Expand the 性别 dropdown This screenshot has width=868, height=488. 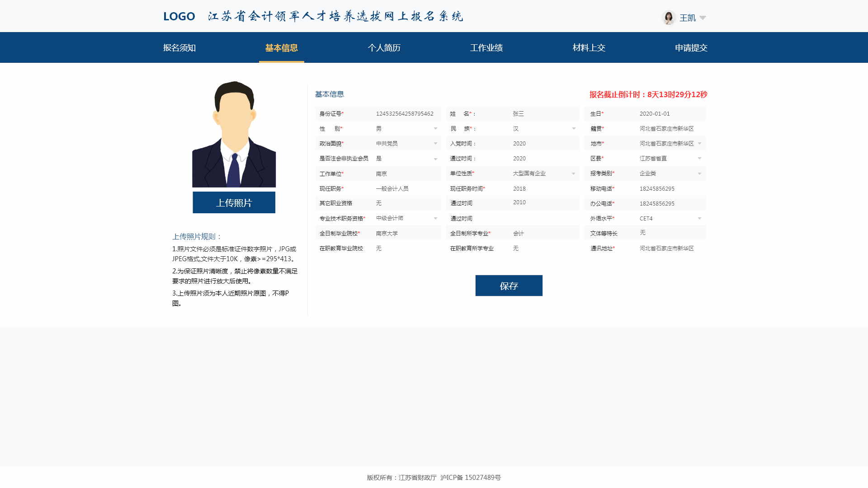435,129
